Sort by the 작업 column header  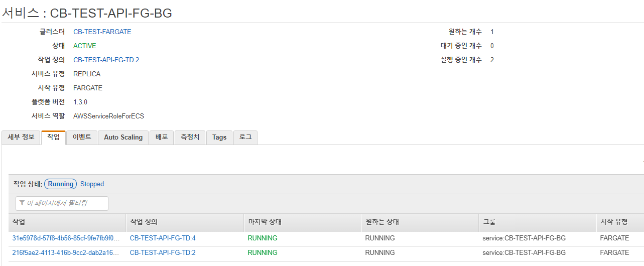tap(67, 221)
